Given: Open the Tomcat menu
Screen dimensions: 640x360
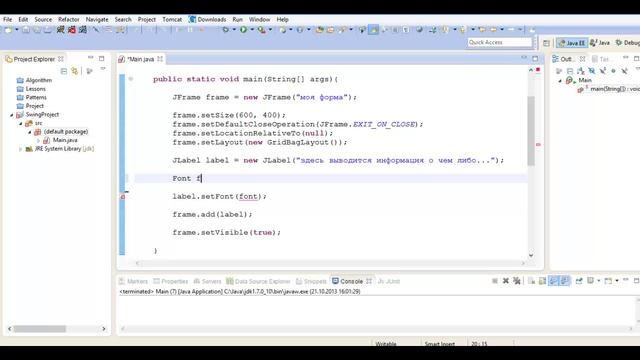Looking at the screenshot, I should point(172,19).
